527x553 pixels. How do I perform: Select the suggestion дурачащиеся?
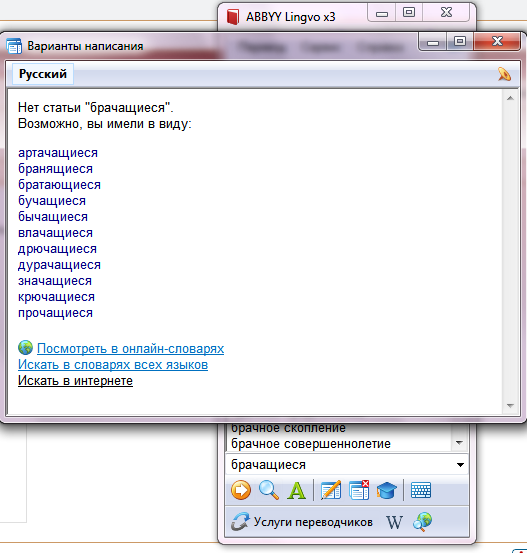(59, 265)
